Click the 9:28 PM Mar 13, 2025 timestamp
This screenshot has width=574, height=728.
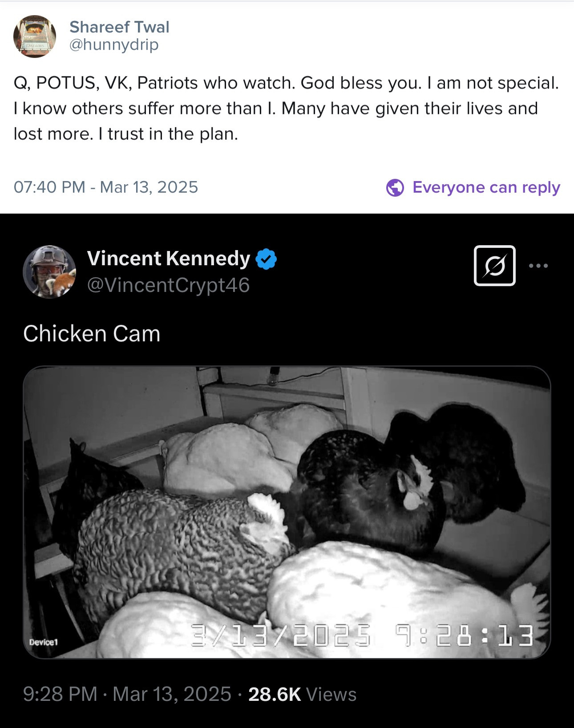[127, 694]
